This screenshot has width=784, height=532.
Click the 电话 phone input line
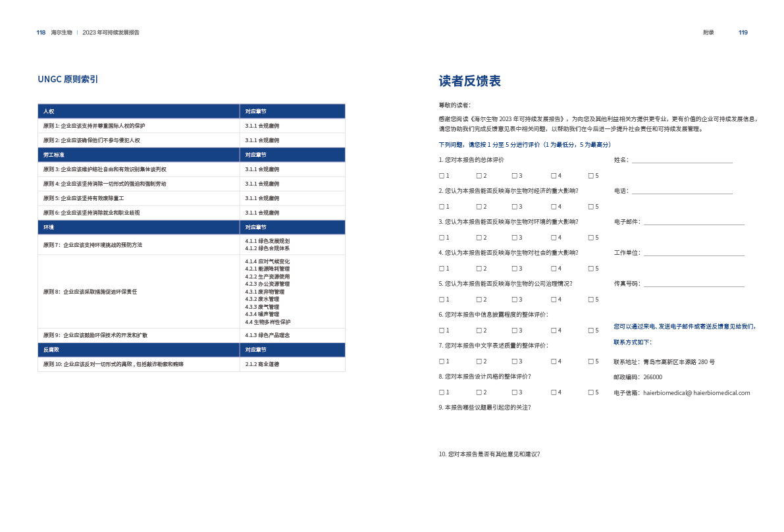pos(682,192)
